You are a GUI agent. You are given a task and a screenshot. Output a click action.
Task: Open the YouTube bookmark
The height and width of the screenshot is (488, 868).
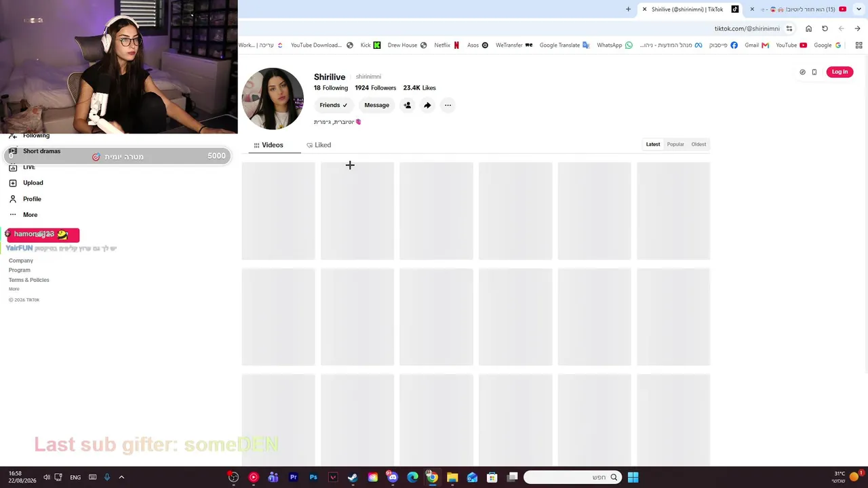point(791,45)
